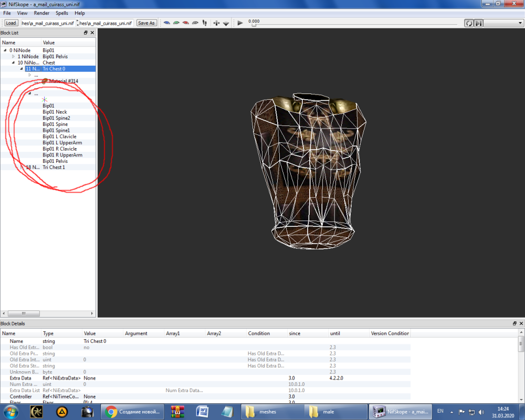Open the Render menu

coord(41,13)
